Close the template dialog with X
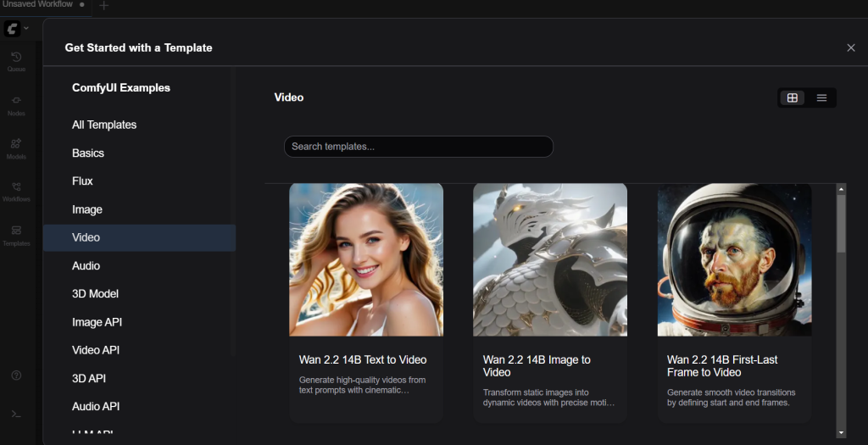The height and width of the screenshot is (445, 868). coord(851,47)
